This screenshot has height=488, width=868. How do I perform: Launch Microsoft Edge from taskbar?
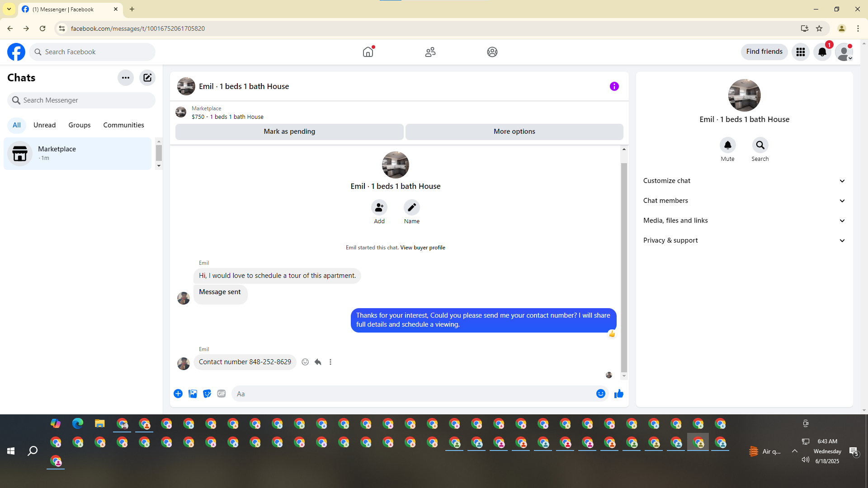pyautogui.click(x=78, y=423)
